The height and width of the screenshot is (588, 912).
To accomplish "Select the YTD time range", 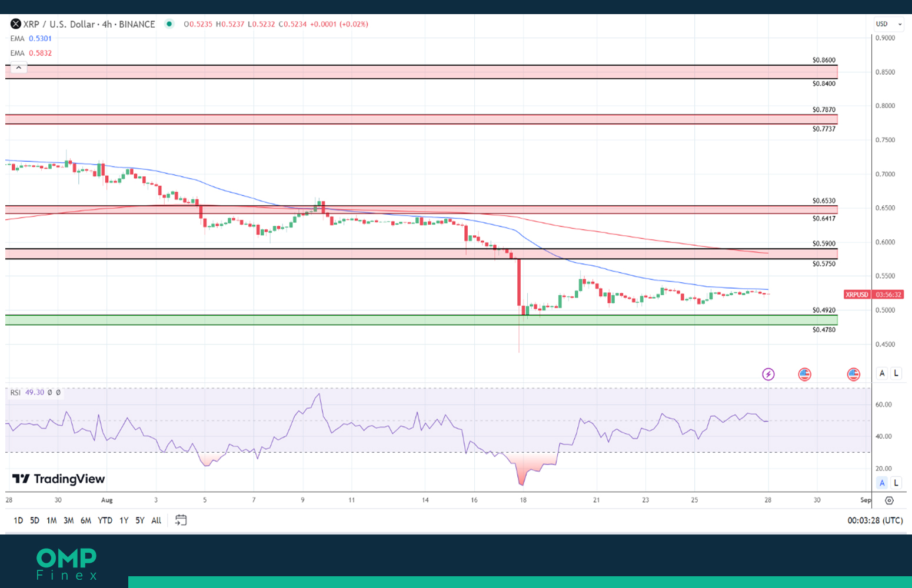I will [105, 520].
